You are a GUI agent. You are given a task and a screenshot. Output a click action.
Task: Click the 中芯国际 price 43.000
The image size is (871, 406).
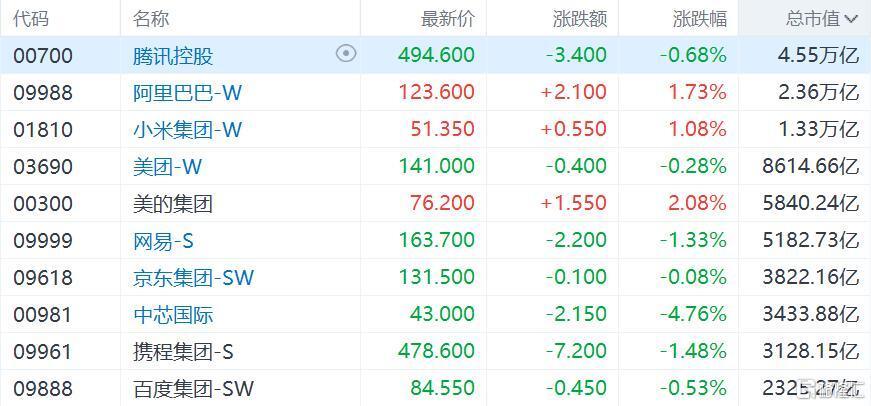(442, 314)
